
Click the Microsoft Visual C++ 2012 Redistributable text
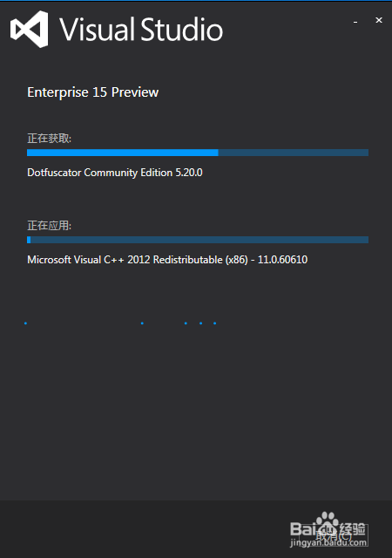click(167, 260)
